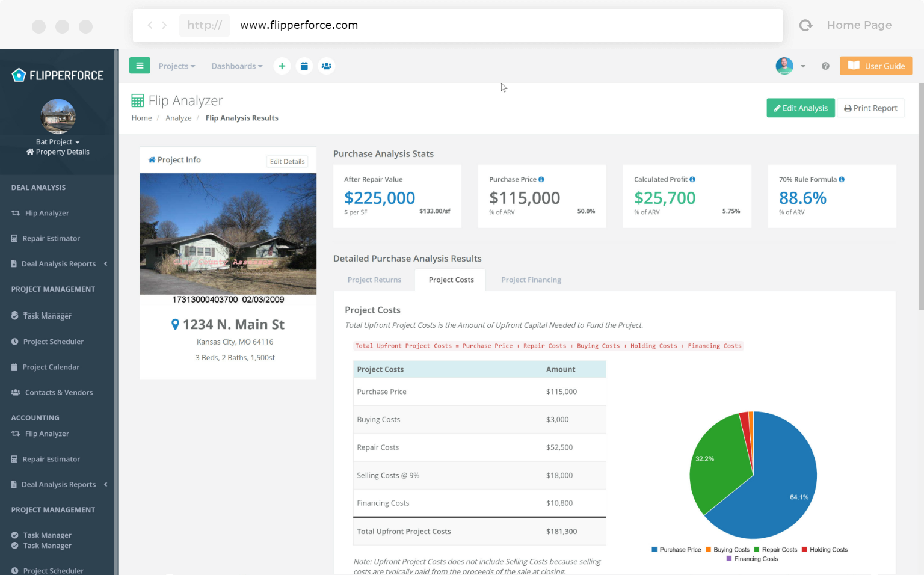Image resolution: width=924 pixels, height=575 pixels.
Task: Switch to the Project Financing tab
Action: 531,280
